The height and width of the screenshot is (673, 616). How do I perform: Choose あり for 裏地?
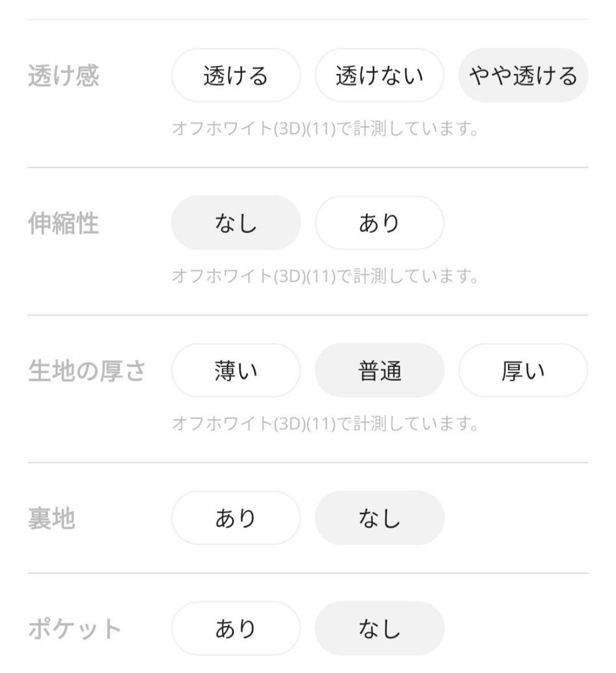(236, 518)
